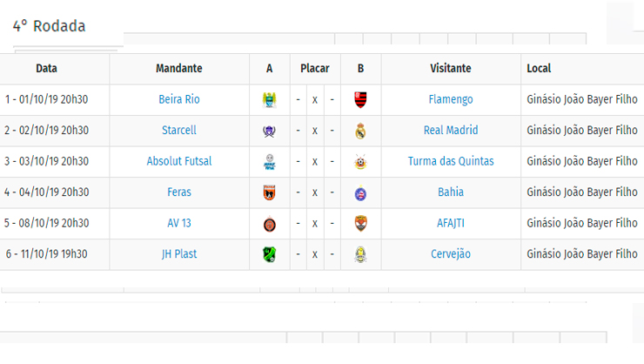Click the Turma das Quintas crest icon
Image resolution: width=644 pixels, height=364 pixels.
coord(360,162)
